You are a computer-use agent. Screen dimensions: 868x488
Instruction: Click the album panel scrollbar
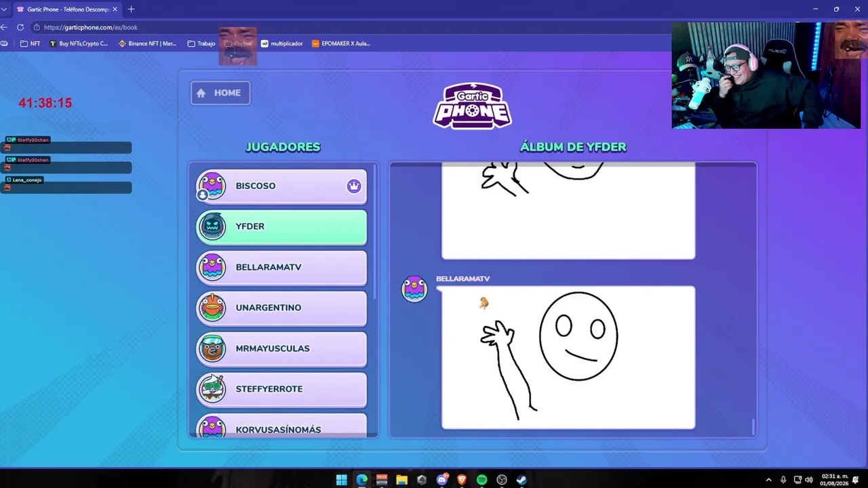[753, 427]
